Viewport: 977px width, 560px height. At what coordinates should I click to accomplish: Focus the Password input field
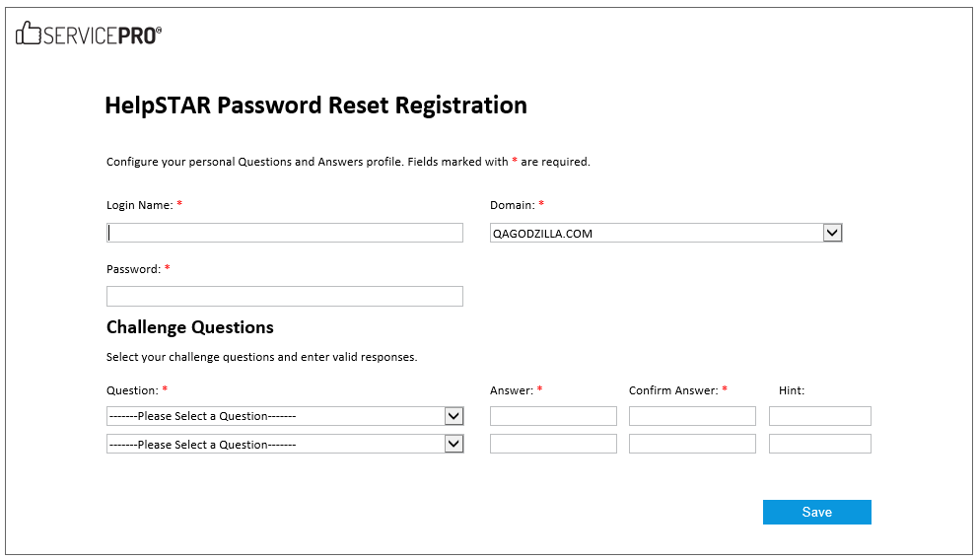coord(285,297)
